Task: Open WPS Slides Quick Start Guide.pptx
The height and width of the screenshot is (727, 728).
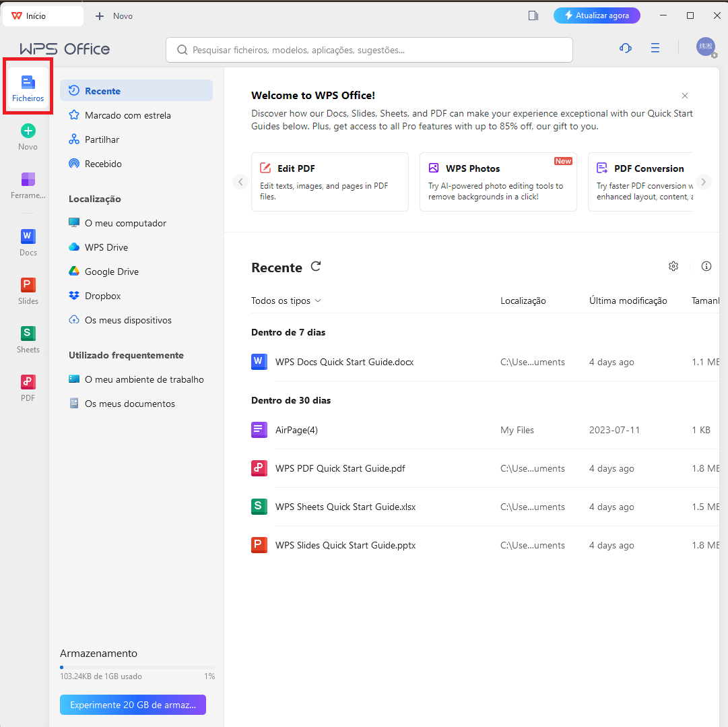Action: tap(345, 545)
